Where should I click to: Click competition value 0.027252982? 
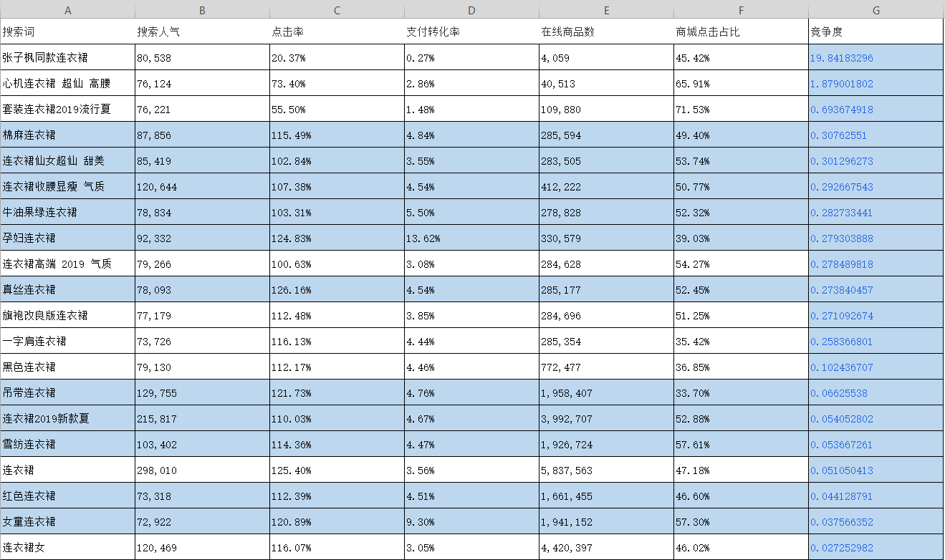(876, 547)
